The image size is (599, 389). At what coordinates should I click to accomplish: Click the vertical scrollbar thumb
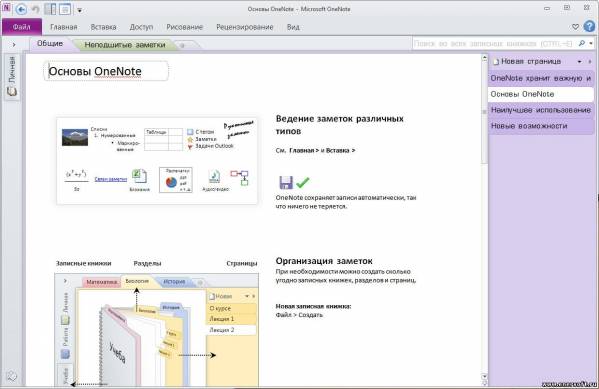click(484, 112)
